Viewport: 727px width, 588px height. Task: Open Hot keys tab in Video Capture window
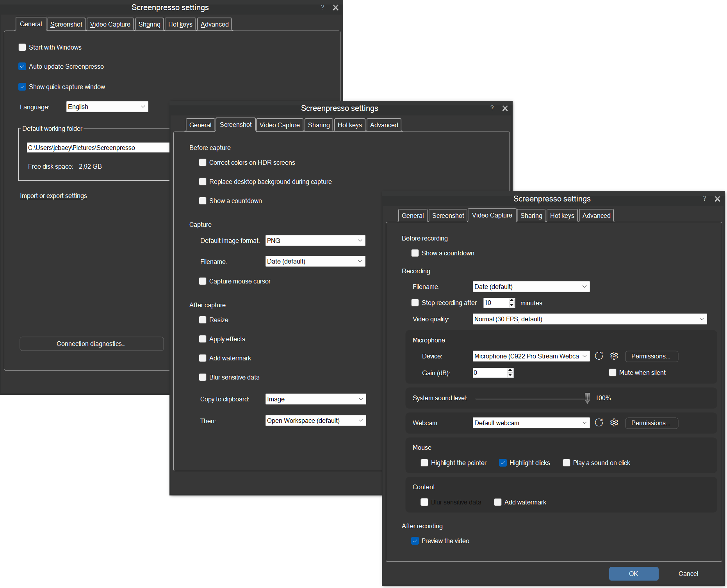pyautogui.click(x=562, y=216)
